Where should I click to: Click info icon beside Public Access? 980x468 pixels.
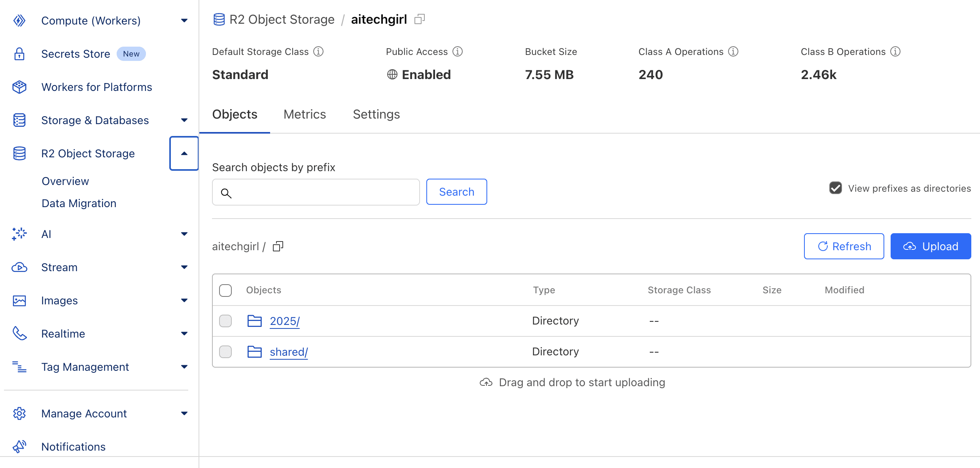pos(458,52)
